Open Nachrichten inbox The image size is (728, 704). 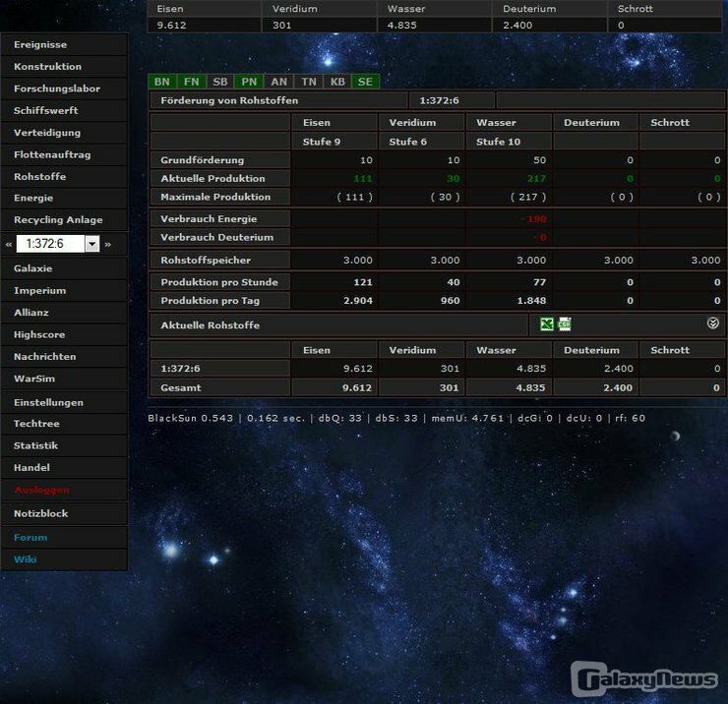click(x=64, y=356)
